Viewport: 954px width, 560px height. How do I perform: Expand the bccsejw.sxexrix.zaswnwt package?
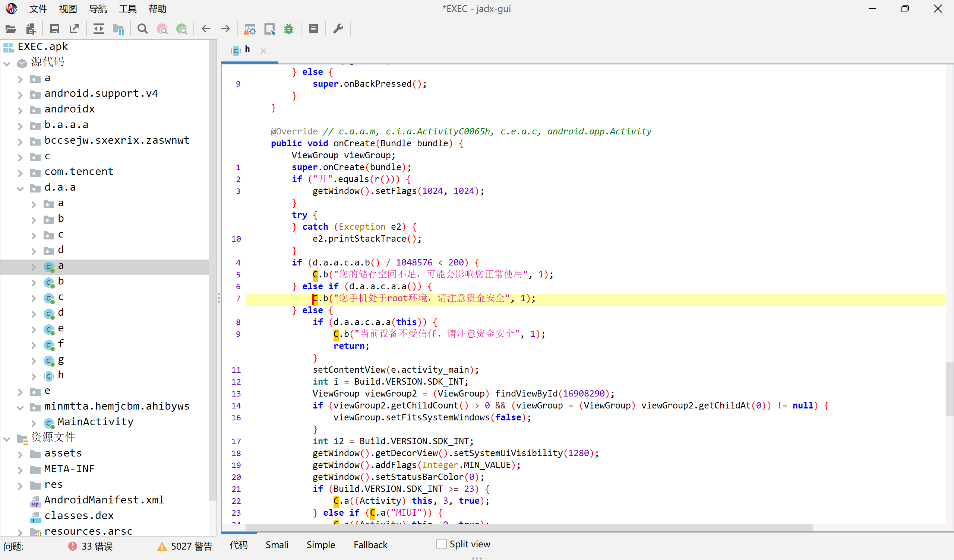coord(20,142)
